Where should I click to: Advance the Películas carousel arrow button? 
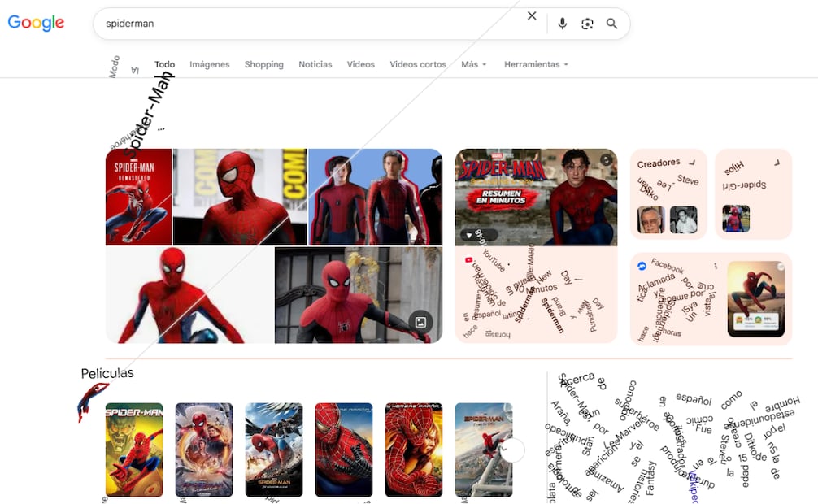tap(511, 450)
